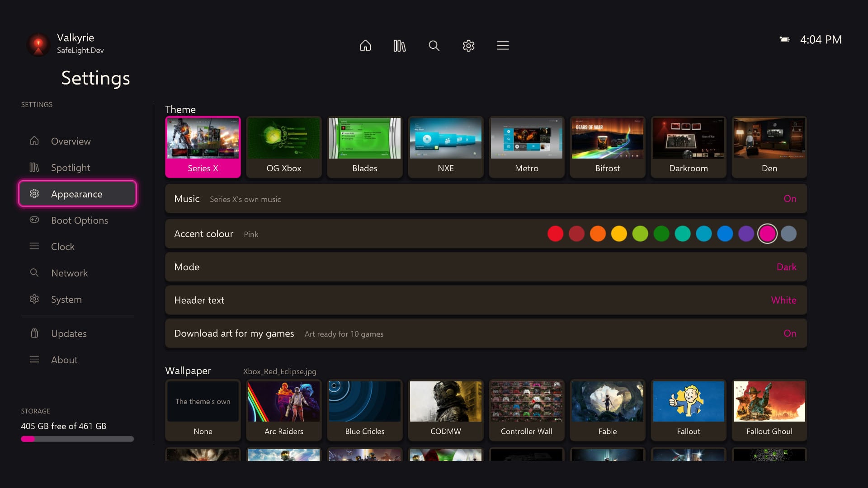Toggle Music setting currently On
The width and height of the screenshot is (868, 488).
tap(486, 199)
